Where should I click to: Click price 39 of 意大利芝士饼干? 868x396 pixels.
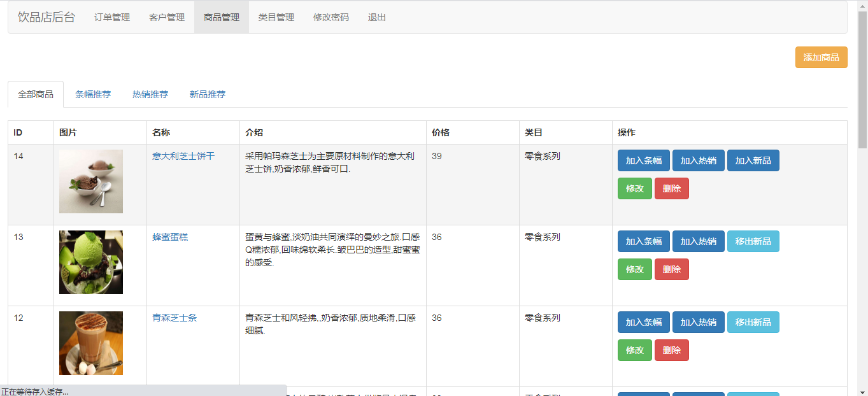click(437, 156)
